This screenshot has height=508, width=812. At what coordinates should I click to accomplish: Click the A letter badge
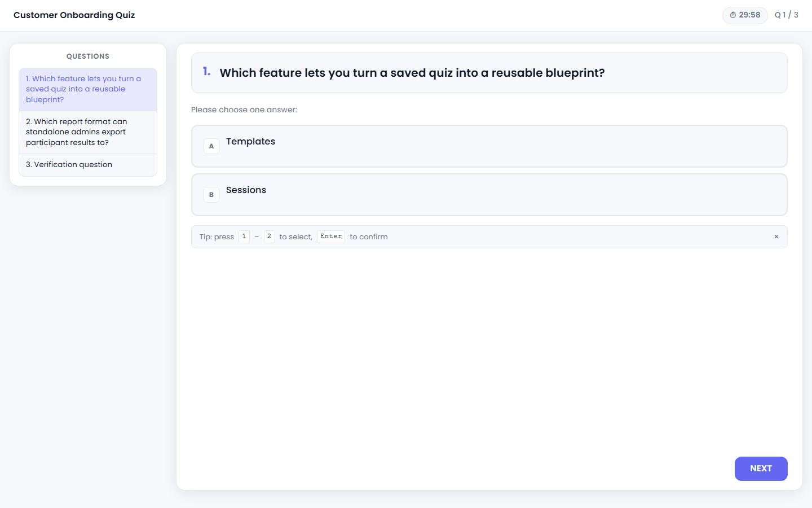coord(211,146)
